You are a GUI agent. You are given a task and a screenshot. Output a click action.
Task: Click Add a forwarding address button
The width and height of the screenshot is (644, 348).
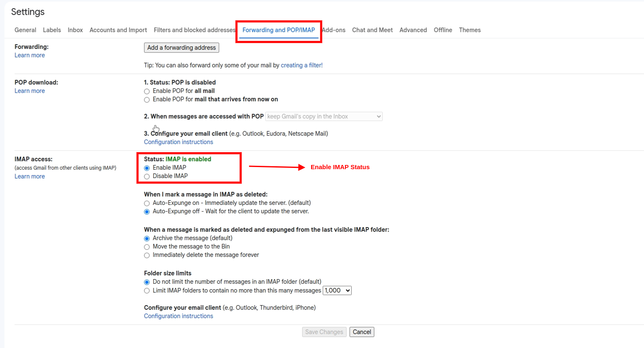pos(182,48)
